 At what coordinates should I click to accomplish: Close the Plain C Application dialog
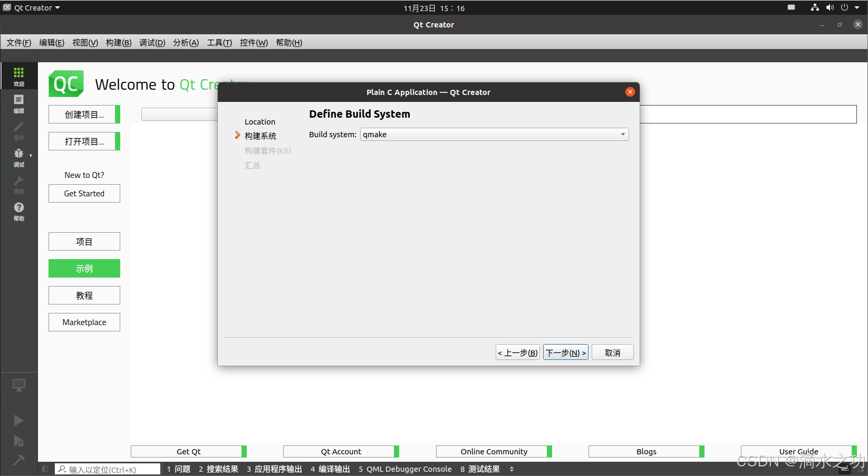click(630, 92)
